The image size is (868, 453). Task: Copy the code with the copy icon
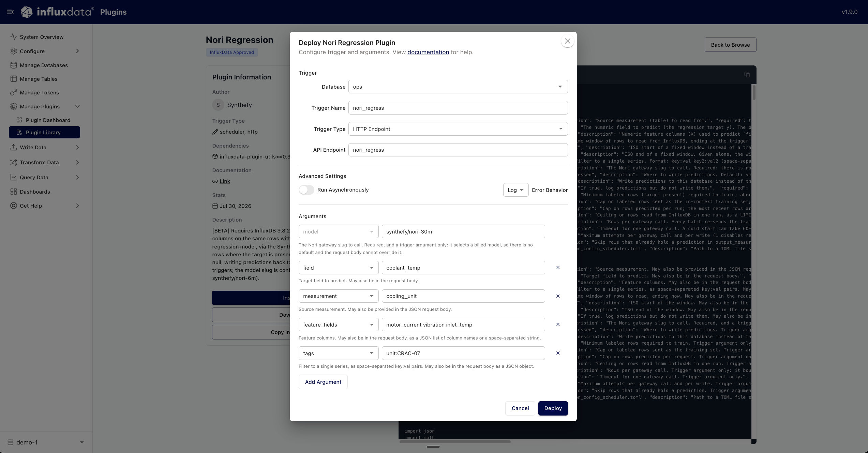pos(747,75)
